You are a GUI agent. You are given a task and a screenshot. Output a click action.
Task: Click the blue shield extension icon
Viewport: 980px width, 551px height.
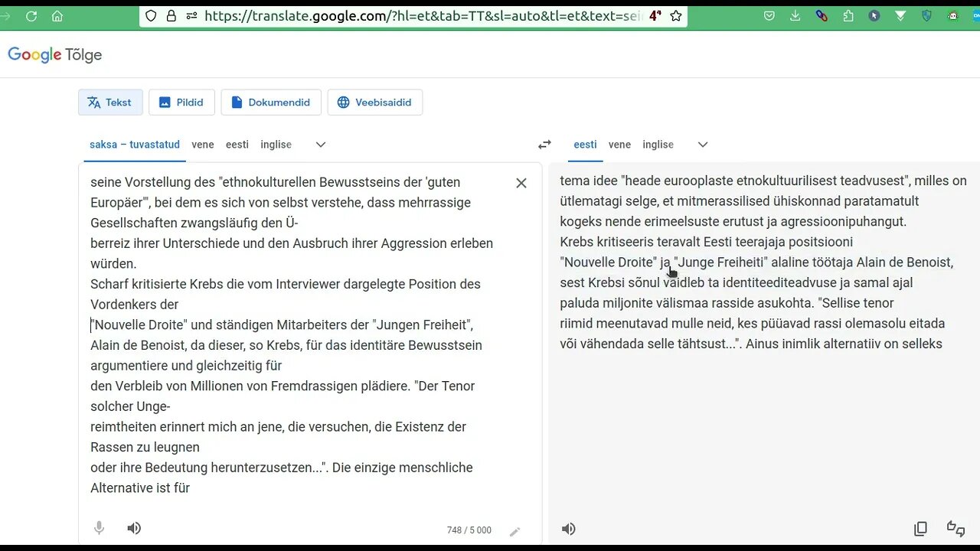coord(927,15)
